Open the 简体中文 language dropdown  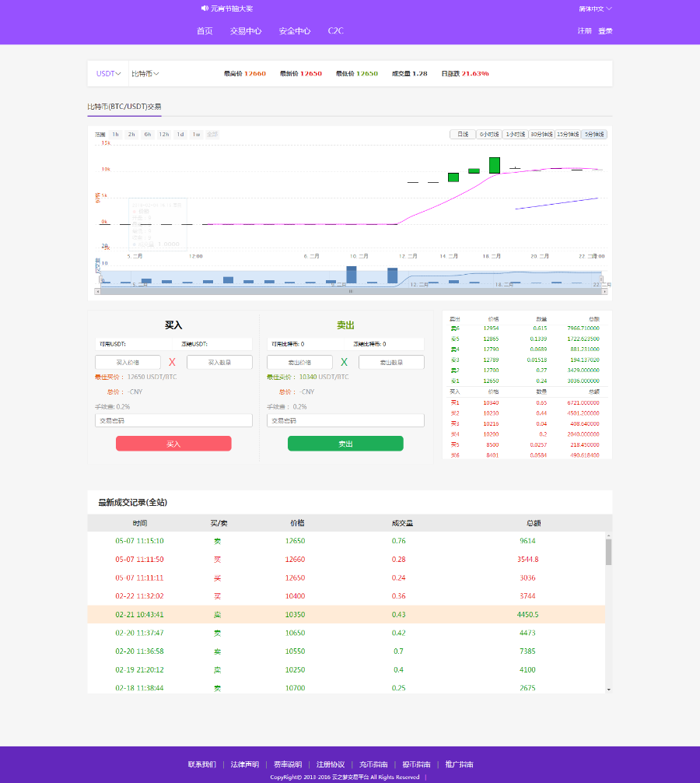pyautogui.click(x=595, y=9)
